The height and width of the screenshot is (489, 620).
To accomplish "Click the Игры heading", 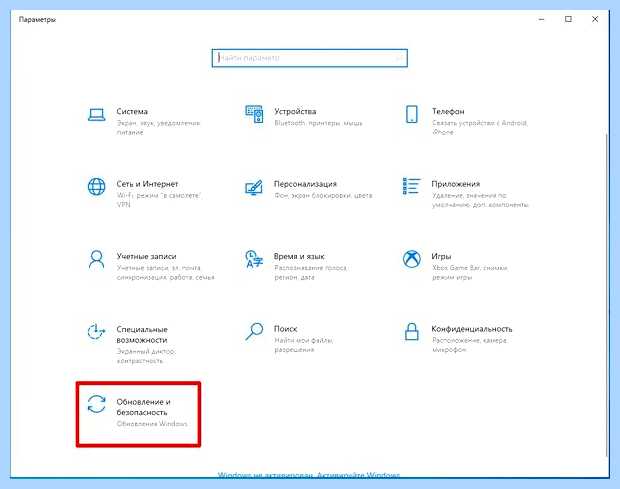I will [x=441, y=256].
